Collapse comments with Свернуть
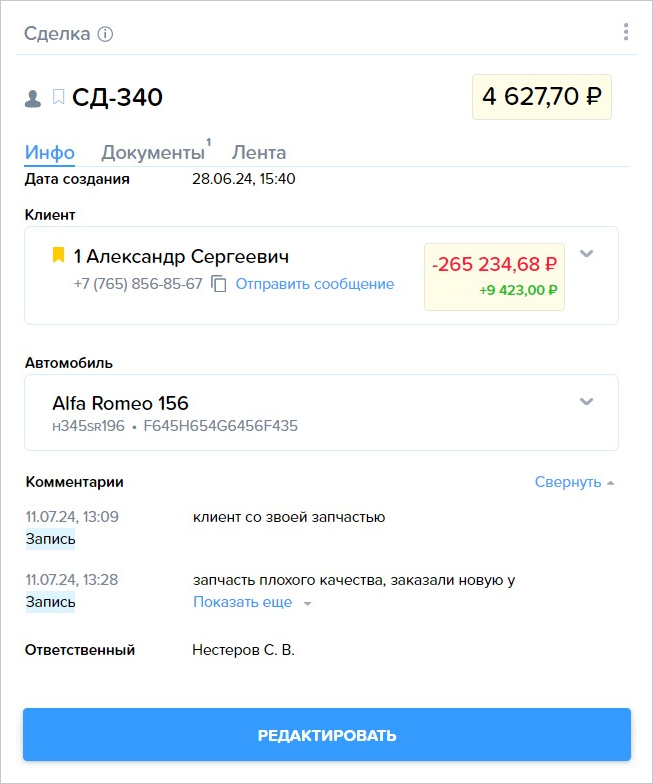Screen dimensions: 653x784 [574, 482]
